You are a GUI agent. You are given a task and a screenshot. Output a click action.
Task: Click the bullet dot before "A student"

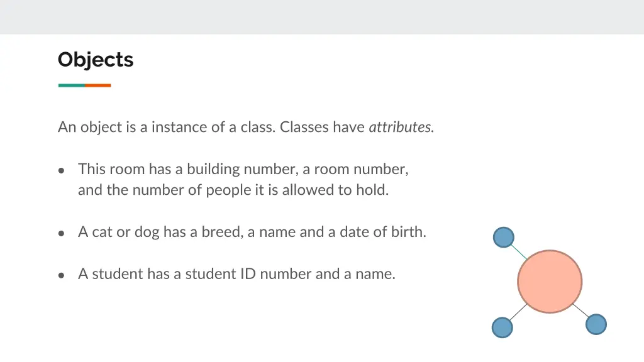61,275
